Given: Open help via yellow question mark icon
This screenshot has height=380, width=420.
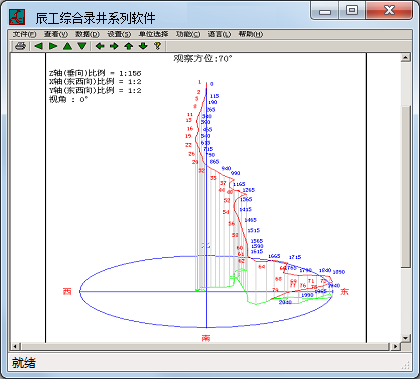Looking at the screenshot, I should click(x=158, y=46).
